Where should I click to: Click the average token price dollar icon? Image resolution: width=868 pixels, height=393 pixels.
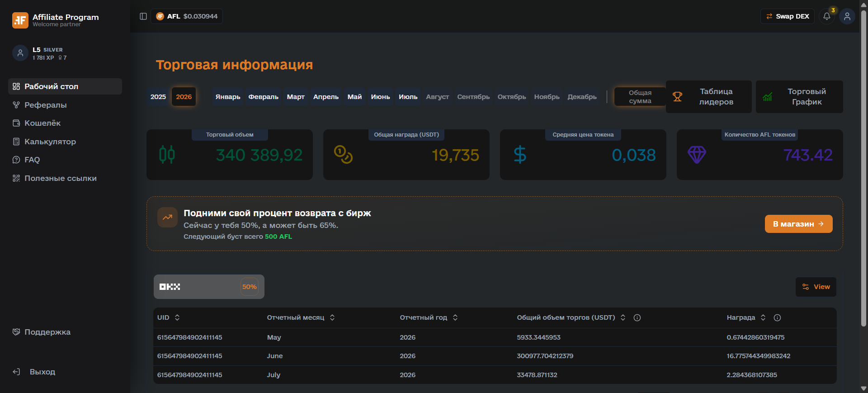520,155
